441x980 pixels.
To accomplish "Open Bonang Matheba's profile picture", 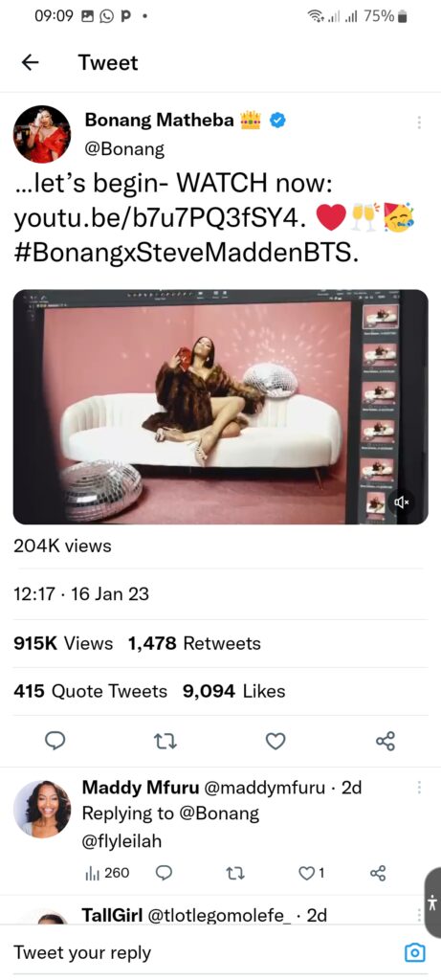I will [x=42, y=134].
